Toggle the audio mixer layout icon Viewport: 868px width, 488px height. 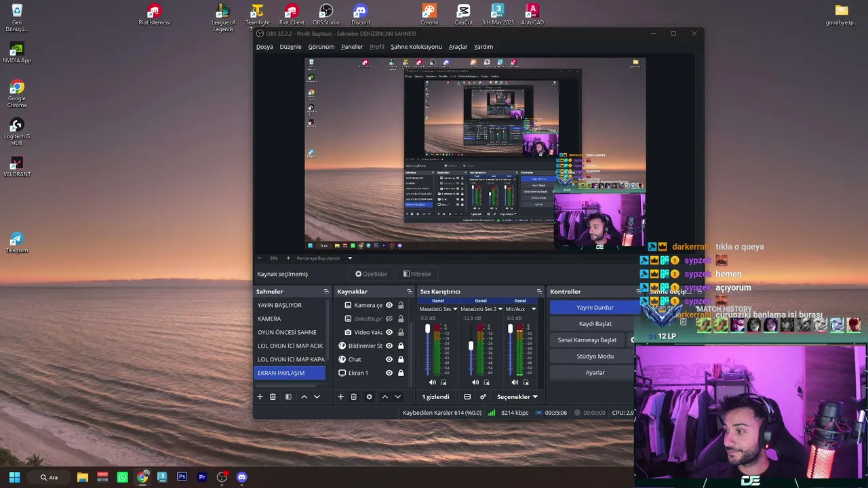click(467, 396)
